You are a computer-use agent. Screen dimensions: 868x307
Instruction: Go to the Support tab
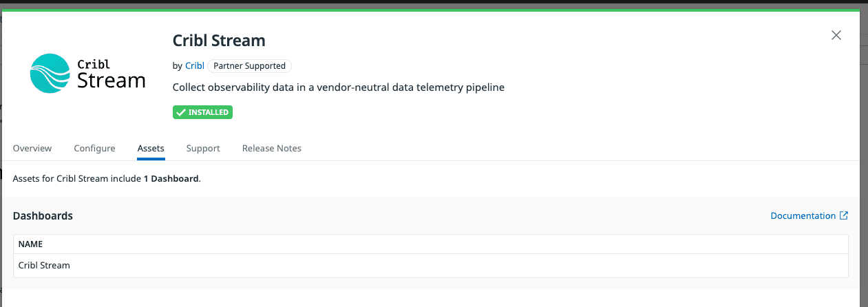[203, 149]
